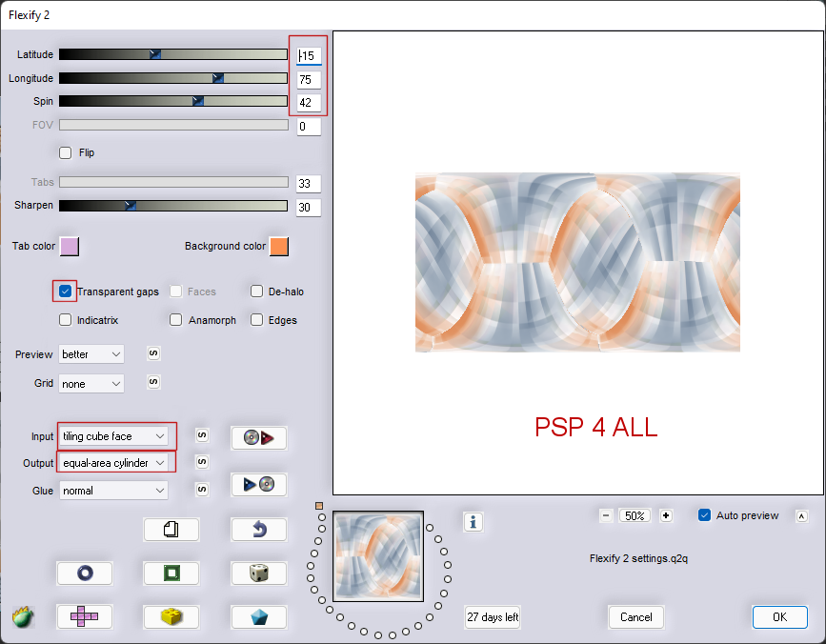The height and width of the screenshot is (644, 826).
Task: Open the Preview quality dropdown
Action: 91,354
